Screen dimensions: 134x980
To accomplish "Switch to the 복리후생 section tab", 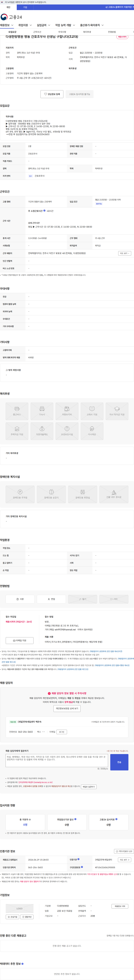I will pyautogui.click(x=87, y=32).
